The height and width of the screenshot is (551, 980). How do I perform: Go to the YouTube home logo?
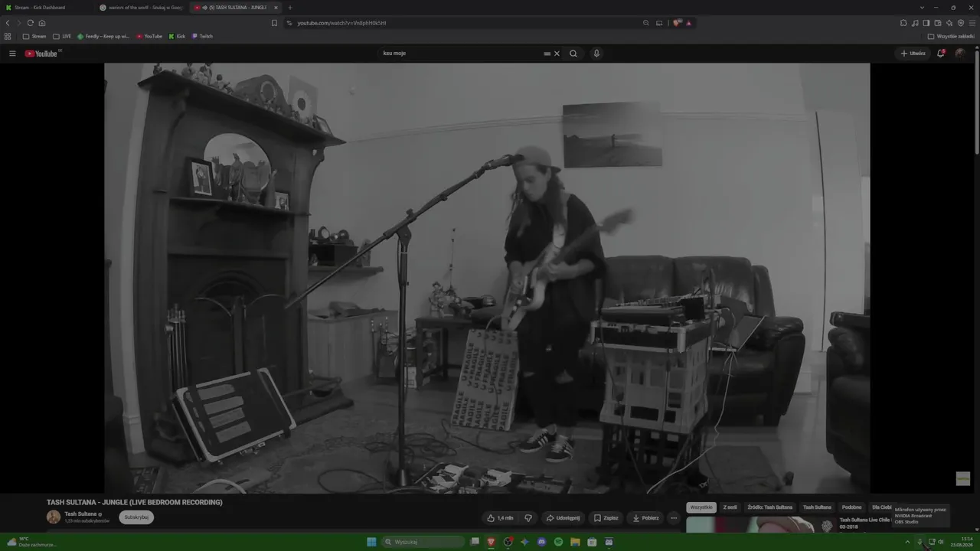click(x=42, y=54)
